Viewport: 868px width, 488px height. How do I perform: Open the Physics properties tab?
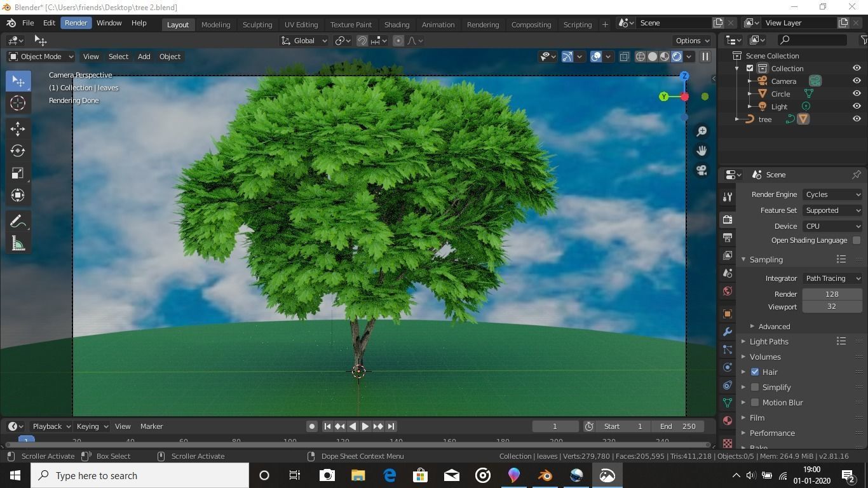click(x=728, y=367)
